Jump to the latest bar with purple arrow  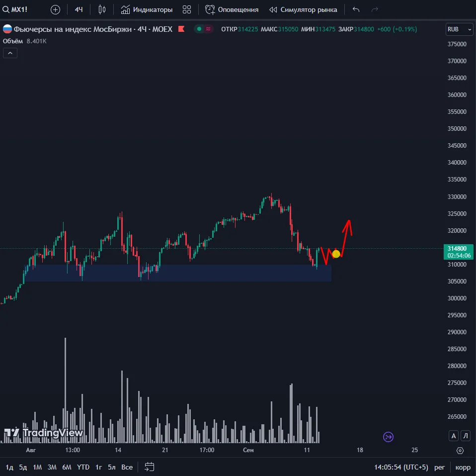click(x=388, y=437)
